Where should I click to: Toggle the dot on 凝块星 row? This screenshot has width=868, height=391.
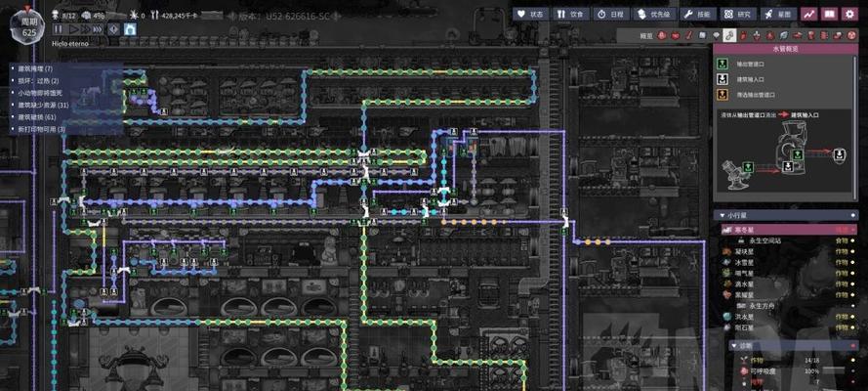852,251
